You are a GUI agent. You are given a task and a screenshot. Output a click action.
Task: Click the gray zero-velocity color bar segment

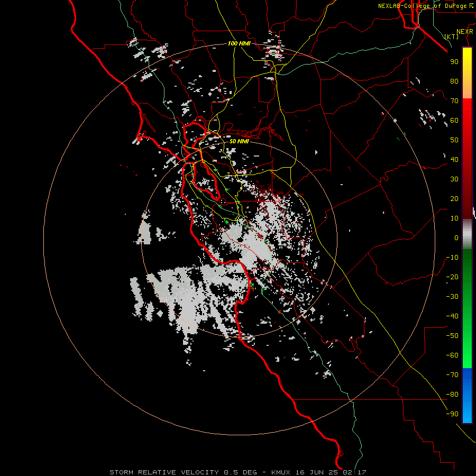467,234
